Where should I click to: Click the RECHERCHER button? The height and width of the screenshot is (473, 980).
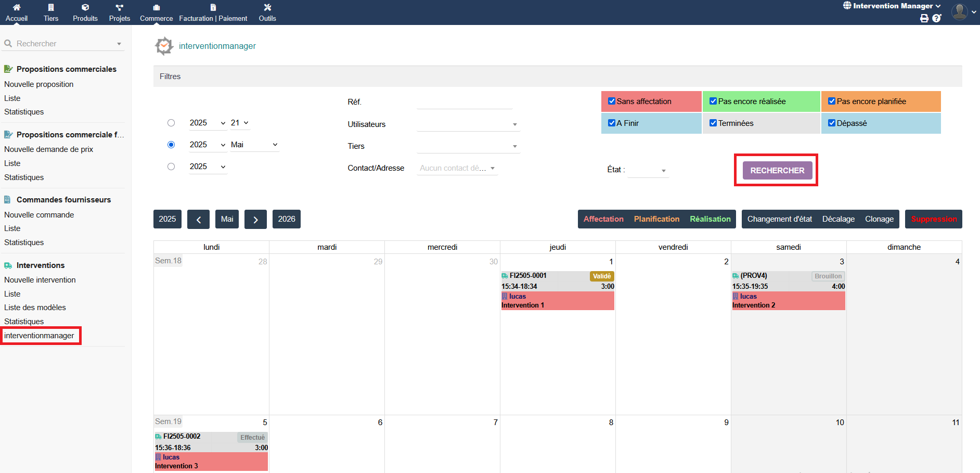tap(777, 170)
